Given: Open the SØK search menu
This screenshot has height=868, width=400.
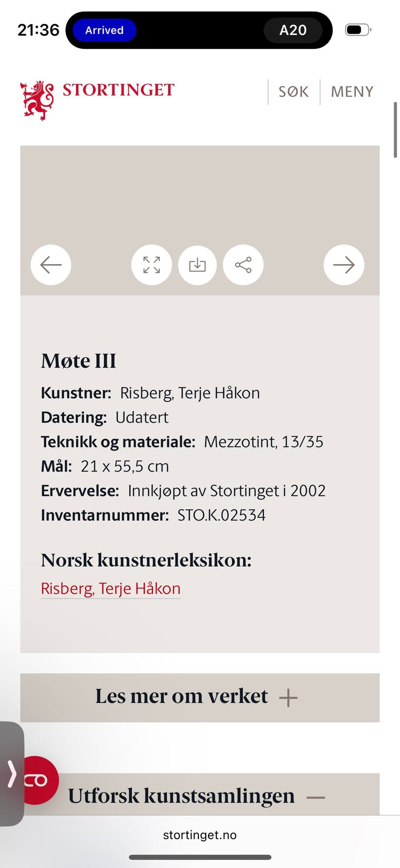Looking at the screenshot, I should coord(294,92).
